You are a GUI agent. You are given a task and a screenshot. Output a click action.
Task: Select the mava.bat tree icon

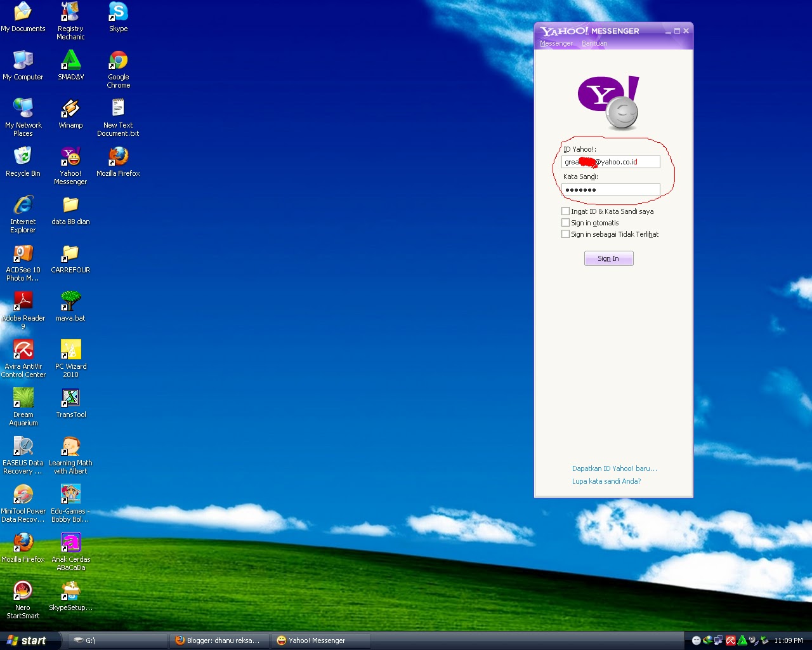click(x=70, y=307)
